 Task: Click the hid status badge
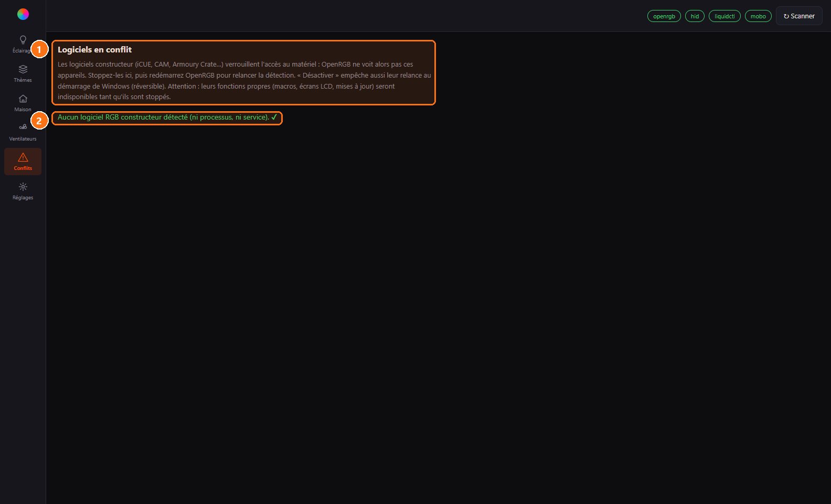point(695,16)
